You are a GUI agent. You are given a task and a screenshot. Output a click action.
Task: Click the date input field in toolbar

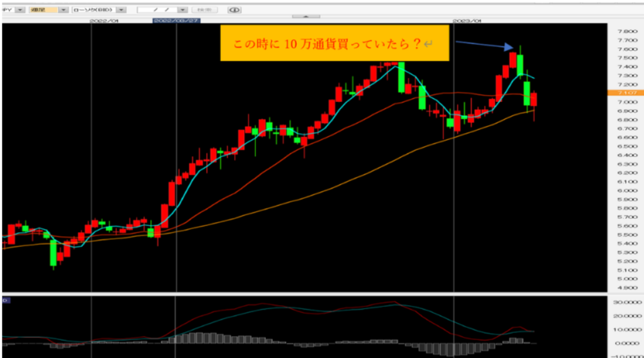click(157, 10)
